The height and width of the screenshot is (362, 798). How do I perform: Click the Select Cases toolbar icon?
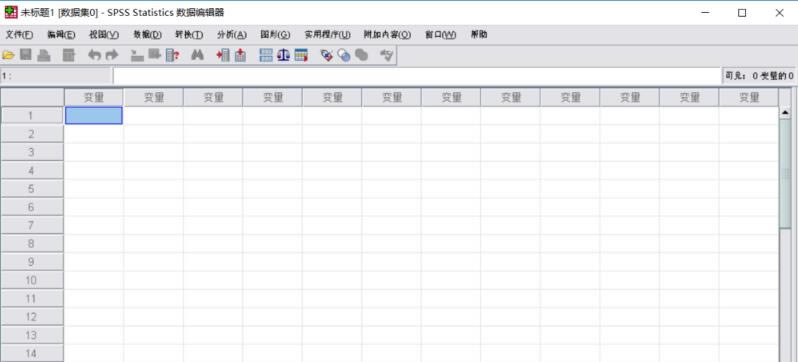301,55
